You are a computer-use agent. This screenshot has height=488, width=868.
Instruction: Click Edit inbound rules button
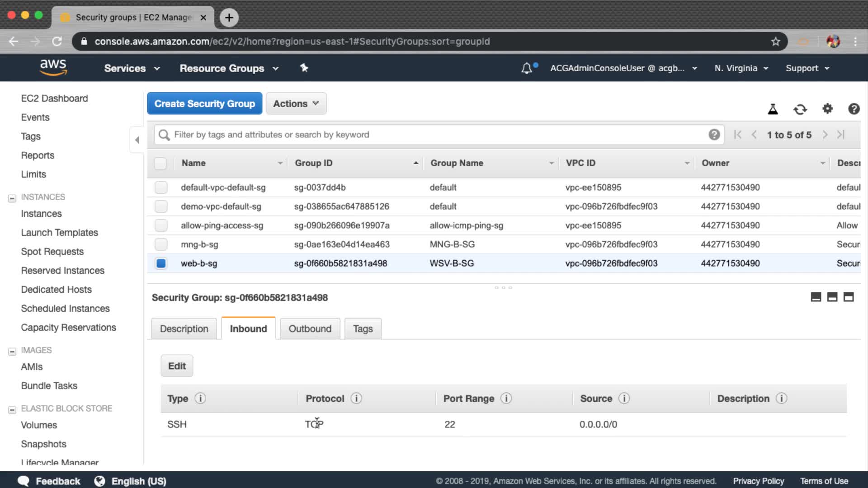177,366
